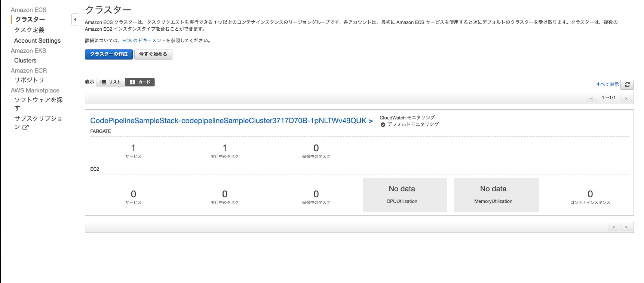Click the FARGATE サービス count 1
This screenshot has height=283, width=644.
pyautogui.click(x=134, y=148)
